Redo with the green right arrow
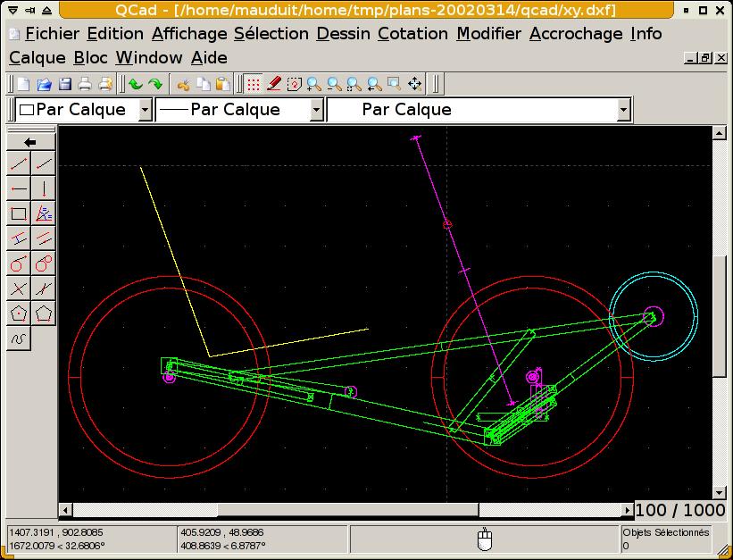 point(155,84)
